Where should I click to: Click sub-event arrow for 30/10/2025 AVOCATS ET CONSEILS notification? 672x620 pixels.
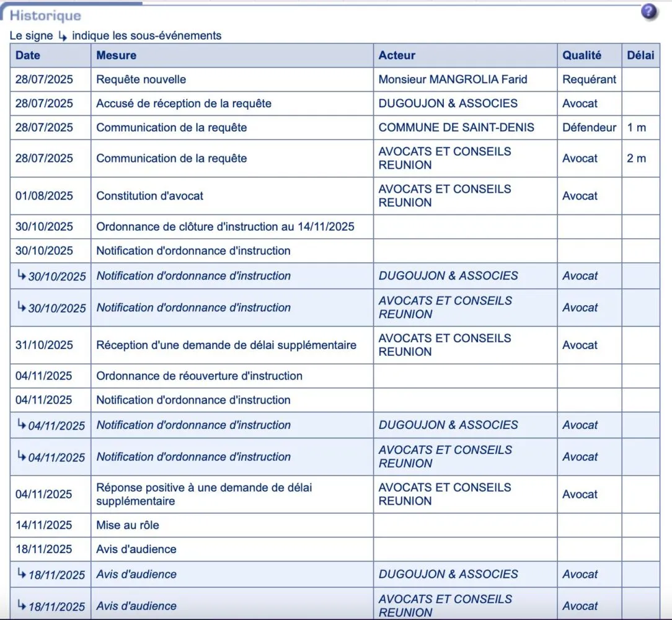click(22, 307)
